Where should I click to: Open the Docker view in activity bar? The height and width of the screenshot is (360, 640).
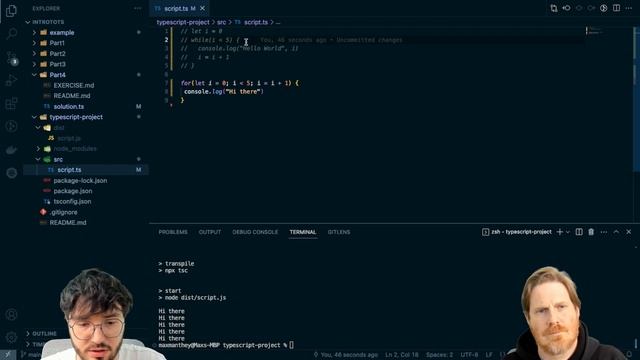pos(11,149)
